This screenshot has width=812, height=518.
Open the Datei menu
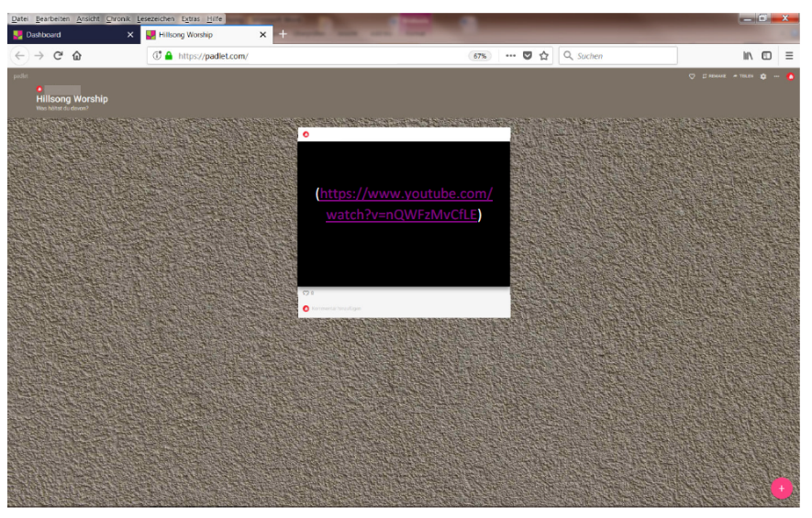coord(19,18)
